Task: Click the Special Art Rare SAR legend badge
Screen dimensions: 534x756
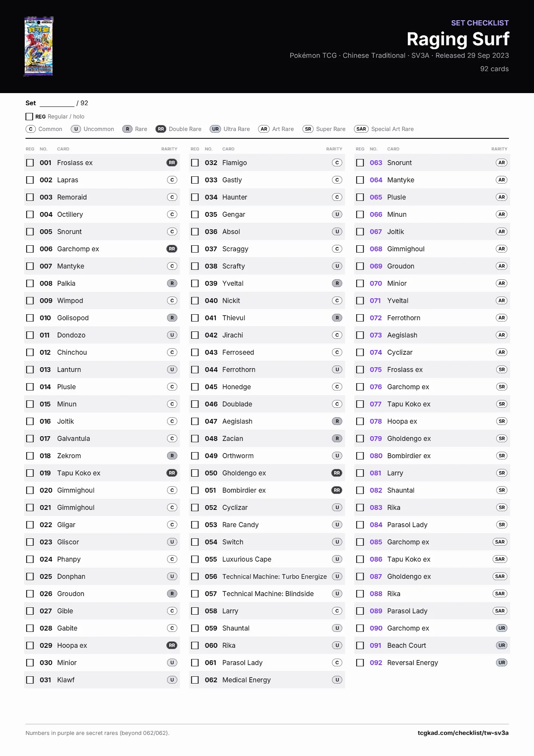Action: 361,129
